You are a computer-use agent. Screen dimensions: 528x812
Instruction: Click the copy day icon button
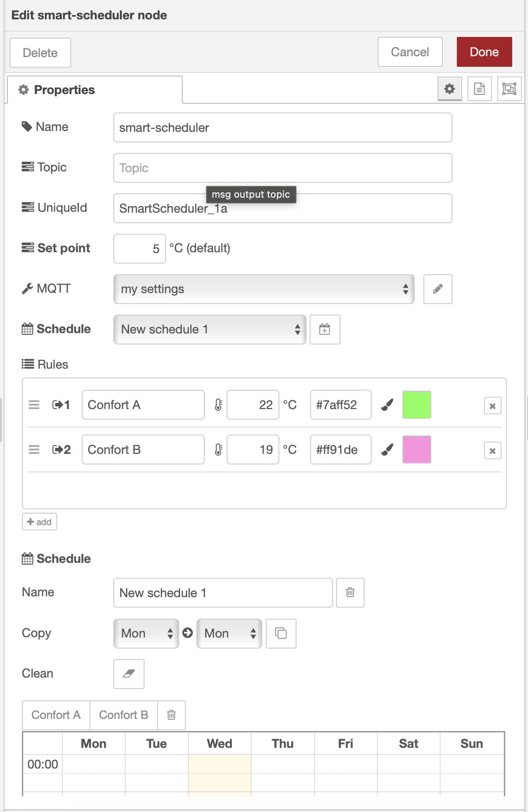pyautogui.click(x=281, y=633)
